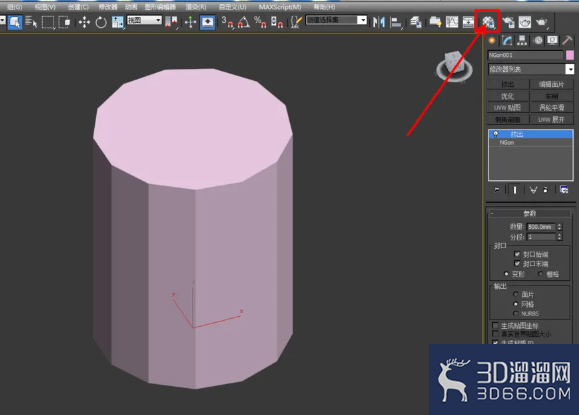
Task: Open the MAXScript(M) menu
Action: pos(280,7)
